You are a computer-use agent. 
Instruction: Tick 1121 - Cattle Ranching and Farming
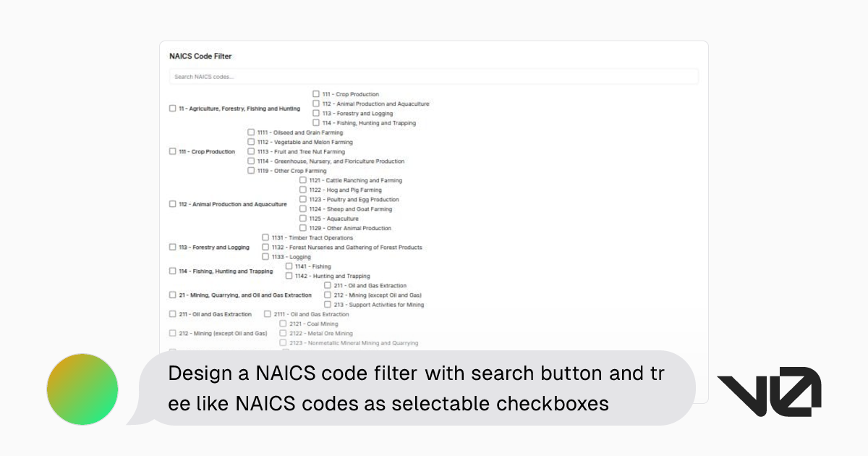[303, 180]
